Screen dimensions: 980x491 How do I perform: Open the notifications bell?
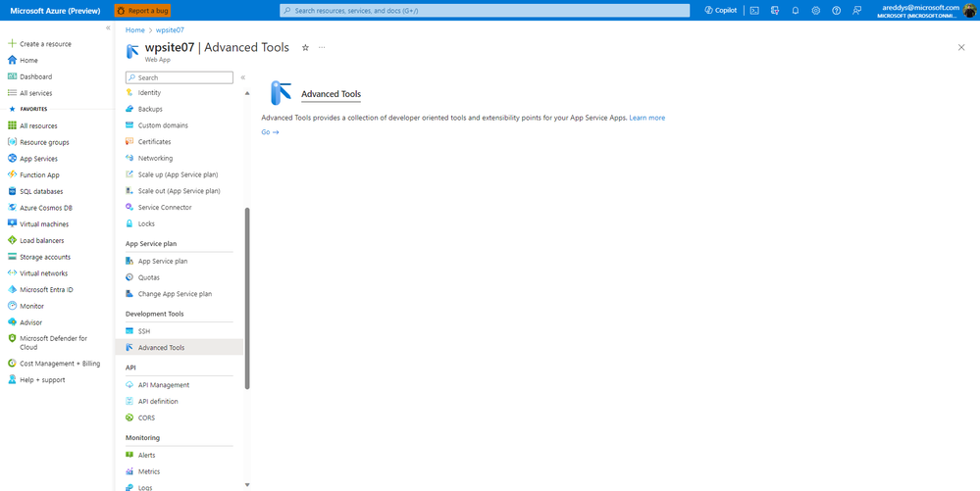(795, 11)
